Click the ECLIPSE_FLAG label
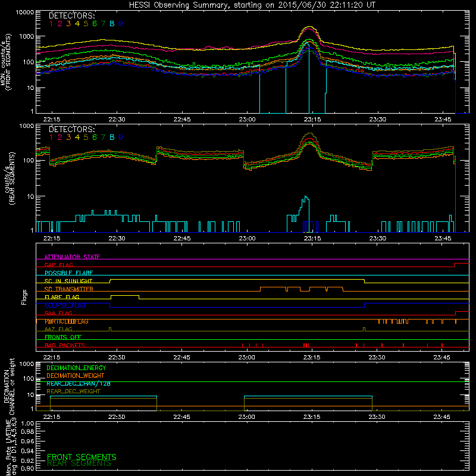The height and width of the screenshot is (476, 476). tap(65, 305)
